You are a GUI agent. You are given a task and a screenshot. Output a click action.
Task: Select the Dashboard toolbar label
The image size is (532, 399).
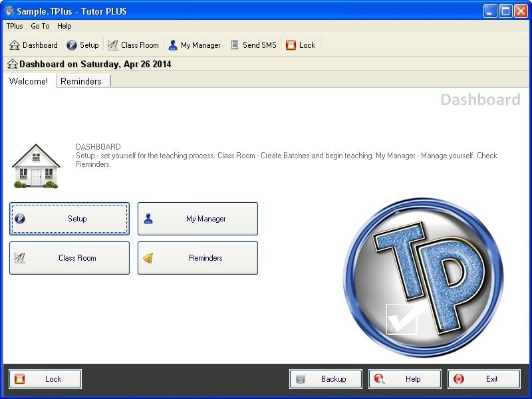tap(40, 45)
